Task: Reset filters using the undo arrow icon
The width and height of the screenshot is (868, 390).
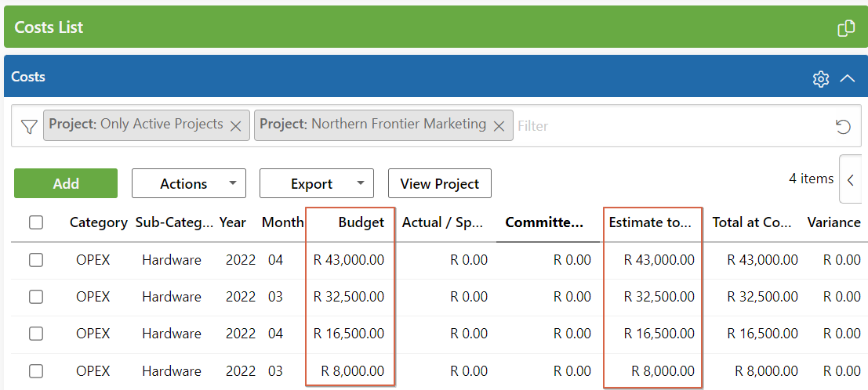Action: (x=843, y=127)
